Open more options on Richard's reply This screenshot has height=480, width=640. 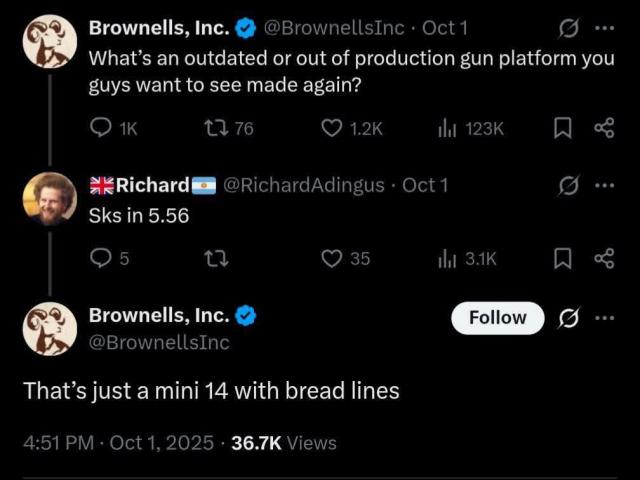coord(603,185)
